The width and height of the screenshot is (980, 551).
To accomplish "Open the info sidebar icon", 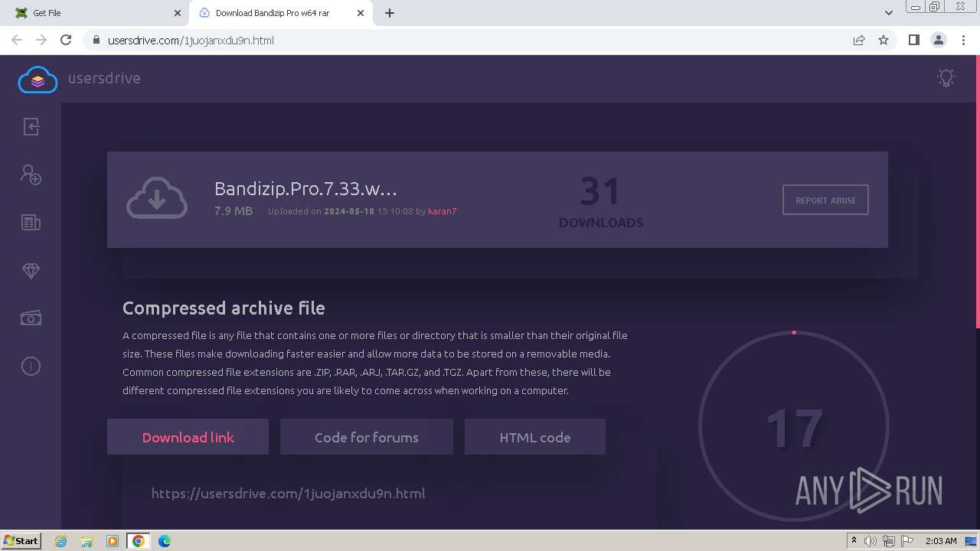I will (x=31, y=366).
